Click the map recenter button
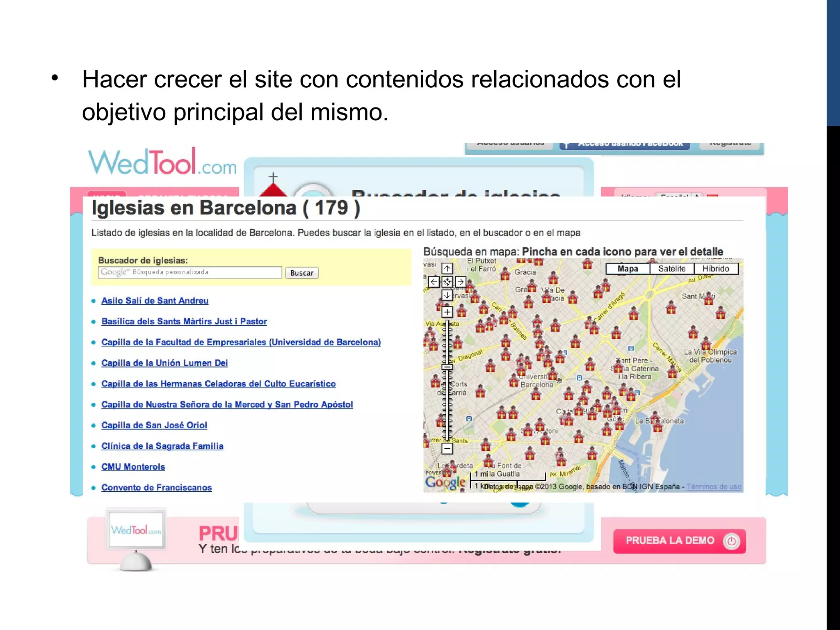This screenshot has width=840, height=630. (x=447, y=282)
